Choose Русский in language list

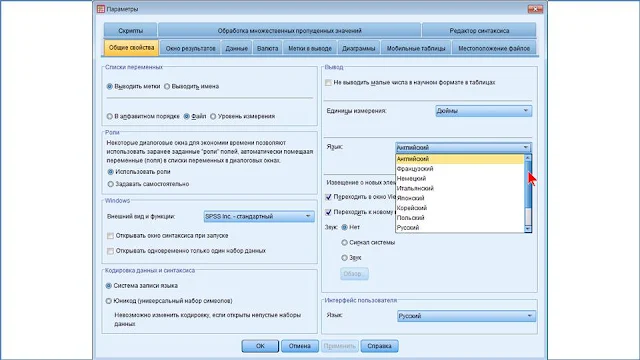[460, 227]
